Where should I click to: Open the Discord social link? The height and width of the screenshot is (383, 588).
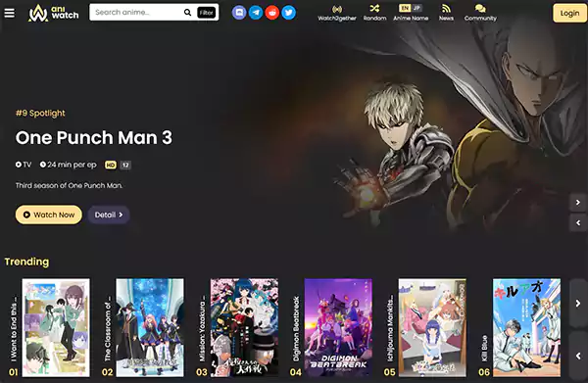point(239,13)
